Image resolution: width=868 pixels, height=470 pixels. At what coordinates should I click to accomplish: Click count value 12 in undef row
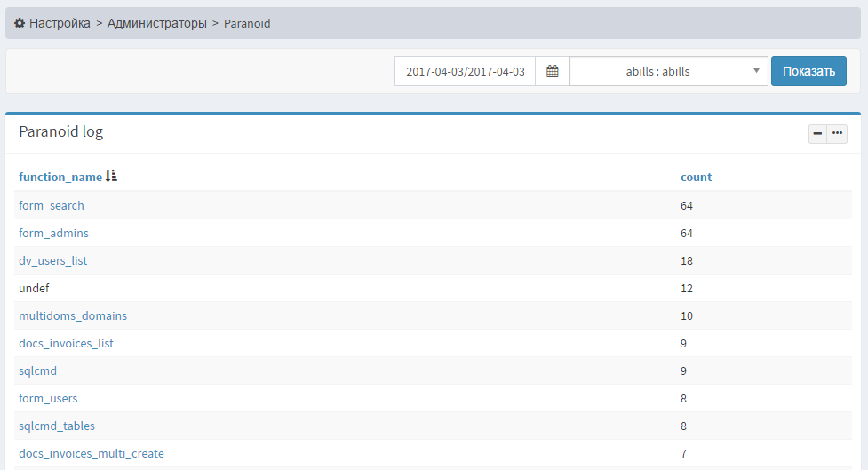[x=687, y=289]
